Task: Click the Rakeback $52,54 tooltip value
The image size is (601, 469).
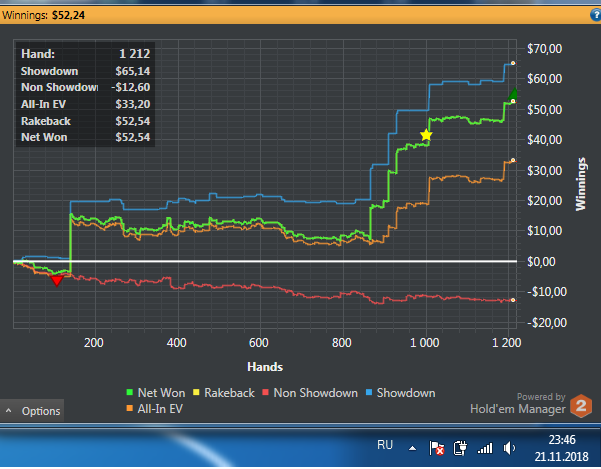Action: [133, 121]
